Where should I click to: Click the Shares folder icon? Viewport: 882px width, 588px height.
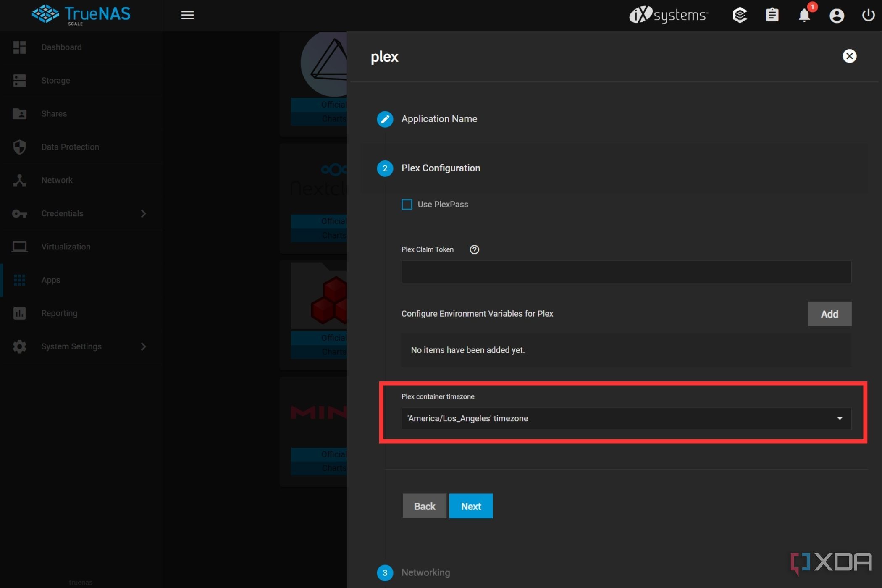point(19,113)
